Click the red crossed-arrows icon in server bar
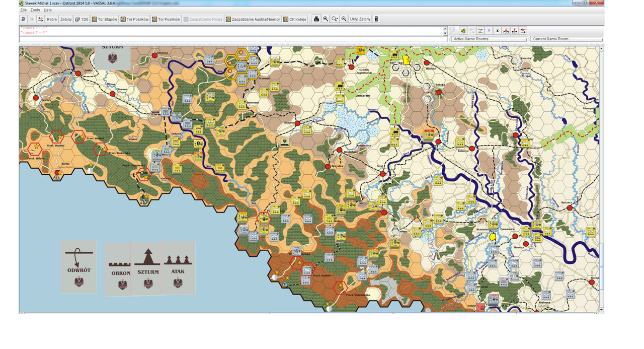 [523, 31]
